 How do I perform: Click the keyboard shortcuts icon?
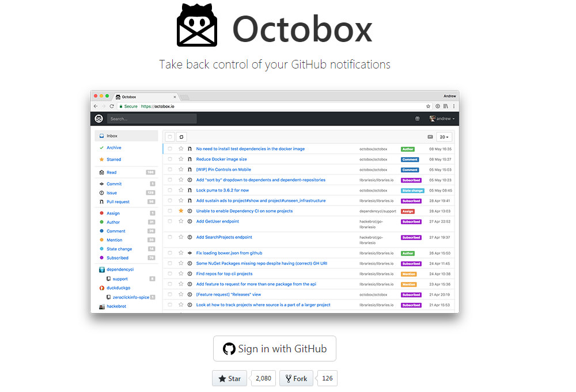point(430,137)
